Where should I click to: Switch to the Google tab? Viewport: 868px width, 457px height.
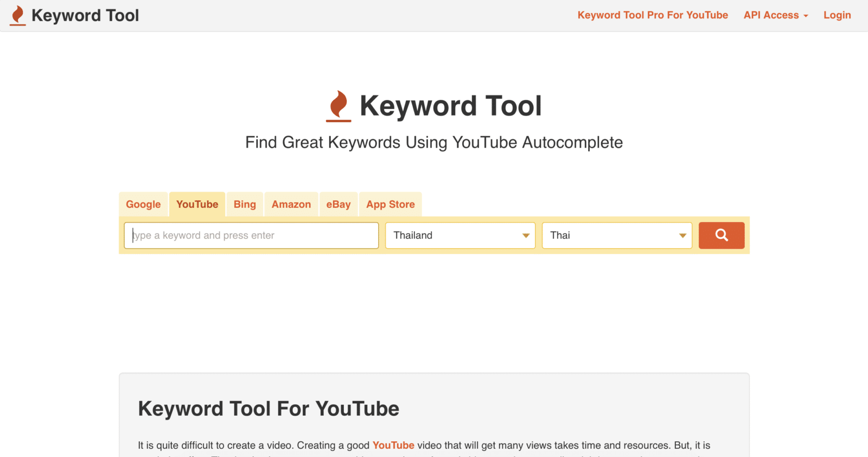[143, 205]
